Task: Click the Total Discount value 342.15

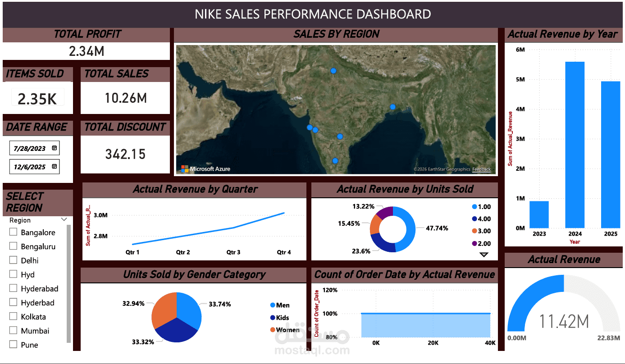Action: point(126,155)
